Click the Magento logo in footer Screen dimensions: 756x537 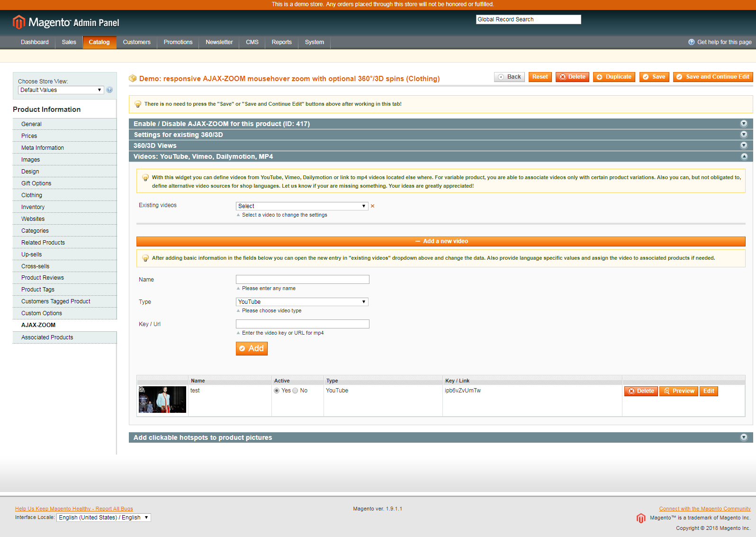pos(641,518)
